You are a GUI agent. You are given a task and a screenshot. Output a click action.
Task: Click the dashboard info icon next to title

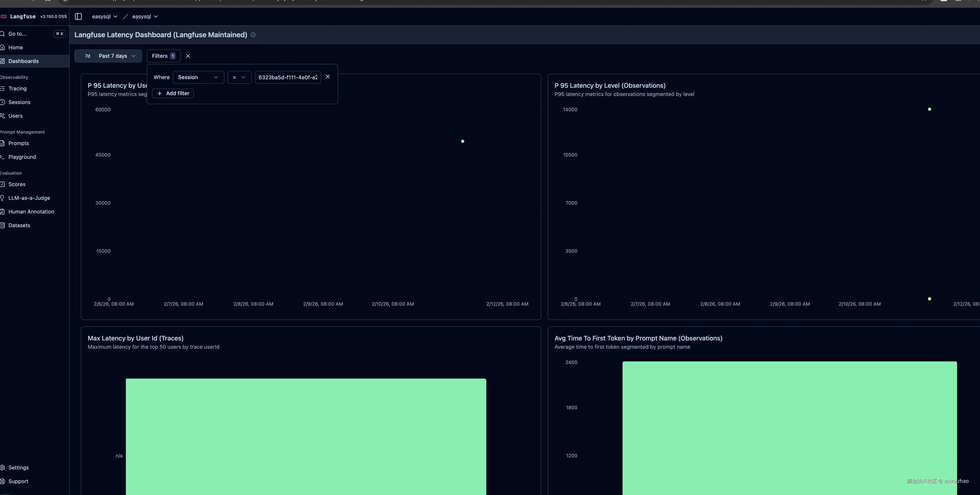point(253,35)
